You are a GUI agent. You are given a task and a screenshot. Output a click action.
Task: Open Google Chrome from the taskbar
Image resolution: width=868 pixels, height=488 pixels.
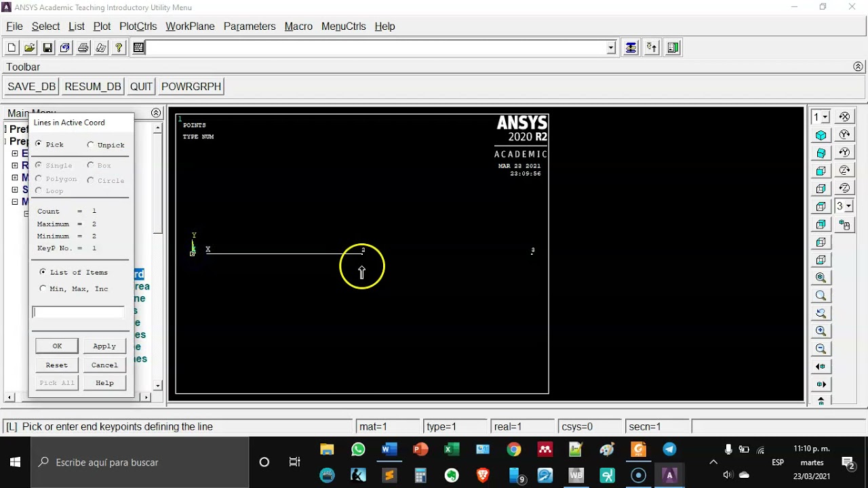[514, 449]
